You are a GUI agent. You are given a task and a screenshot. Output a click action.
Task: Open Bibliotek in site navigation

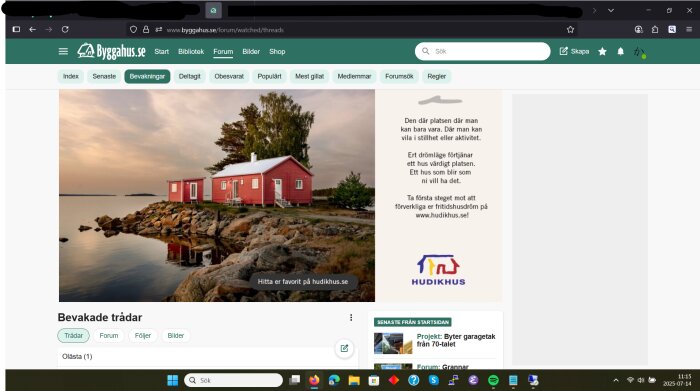[x=191, y=51]
